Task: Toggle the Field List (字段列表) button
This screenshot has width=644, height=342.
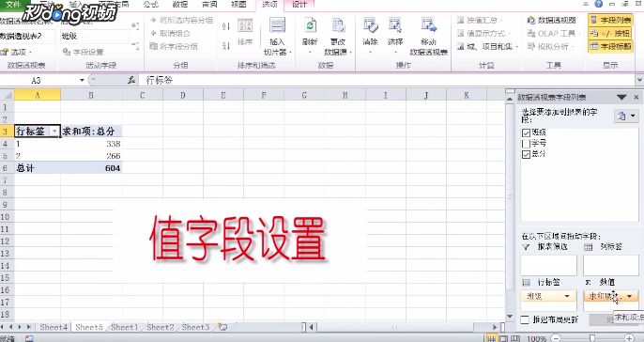Action: [610, 20]
